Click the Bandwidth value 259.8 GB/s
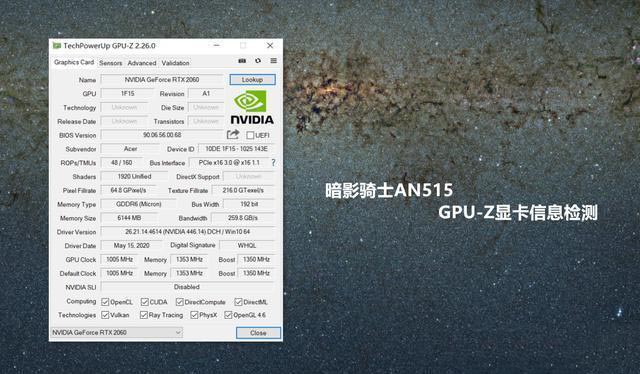This screenshot has height=374, width=640. point(243,218)
